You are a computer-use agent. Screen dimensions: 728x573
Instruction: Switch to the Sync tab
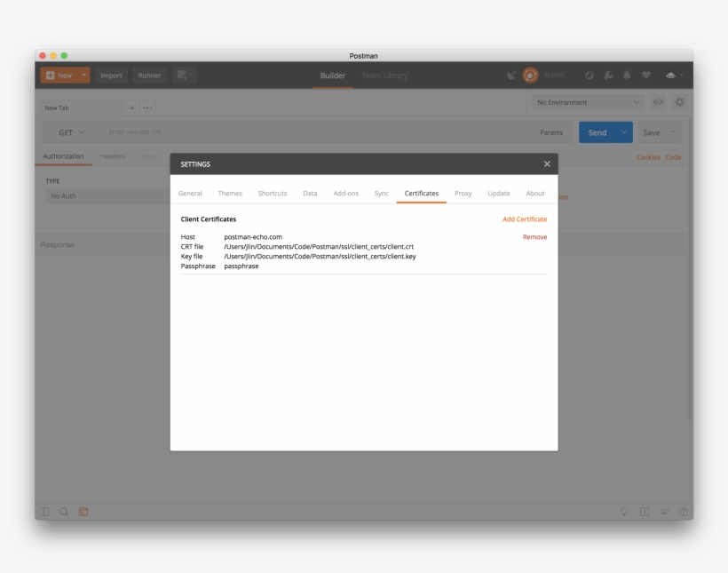(381, 194)
